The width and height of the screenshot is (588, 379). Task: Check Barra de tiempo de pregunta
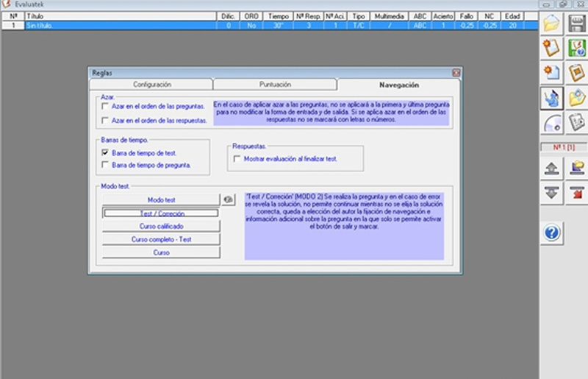105,165
